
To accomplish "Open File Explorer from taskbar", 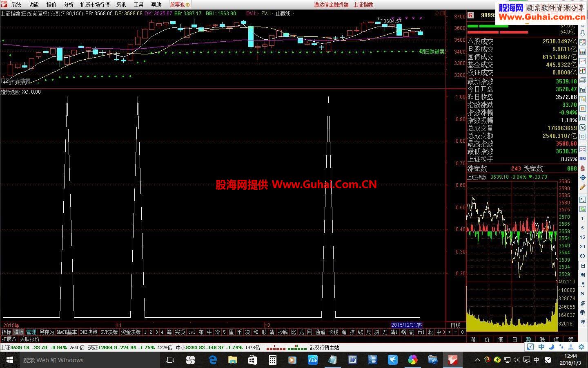I will (x=232, y=360).
